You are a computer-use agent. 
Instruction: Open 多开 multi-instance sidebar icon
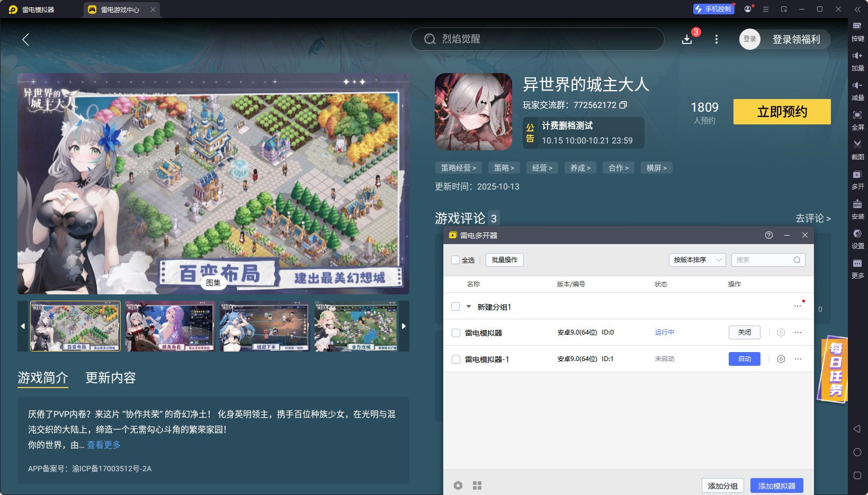(857, 174)
